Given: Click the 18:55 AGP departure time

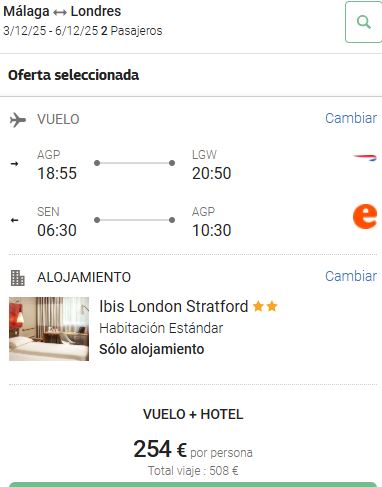Looking at the screenshot, I should [57, 173].
